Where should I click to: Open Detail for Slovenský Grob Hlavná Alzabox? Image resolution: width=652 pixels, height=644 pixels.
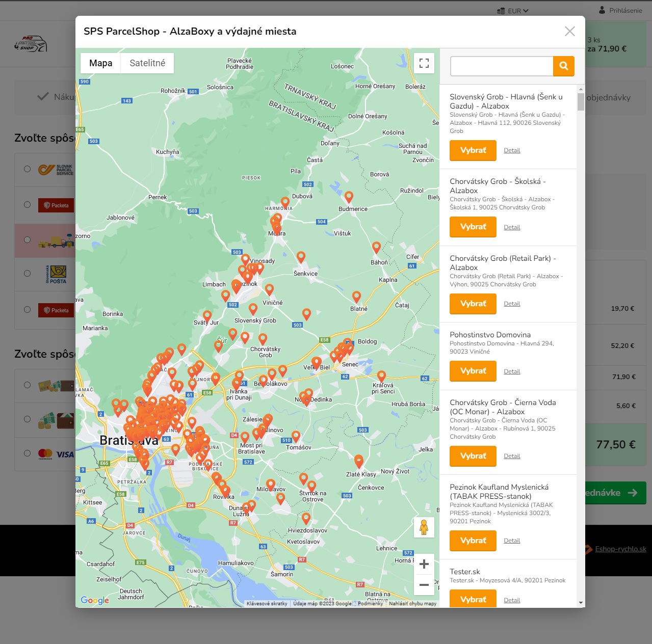click(512, 150)
